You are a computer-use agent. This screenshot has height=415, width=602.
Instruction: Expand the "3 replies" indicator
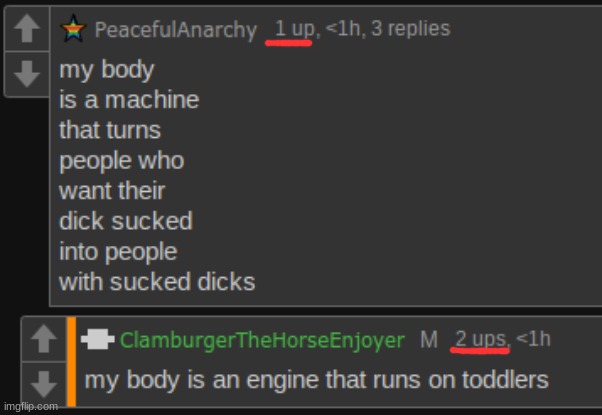[x=410, y=29]
